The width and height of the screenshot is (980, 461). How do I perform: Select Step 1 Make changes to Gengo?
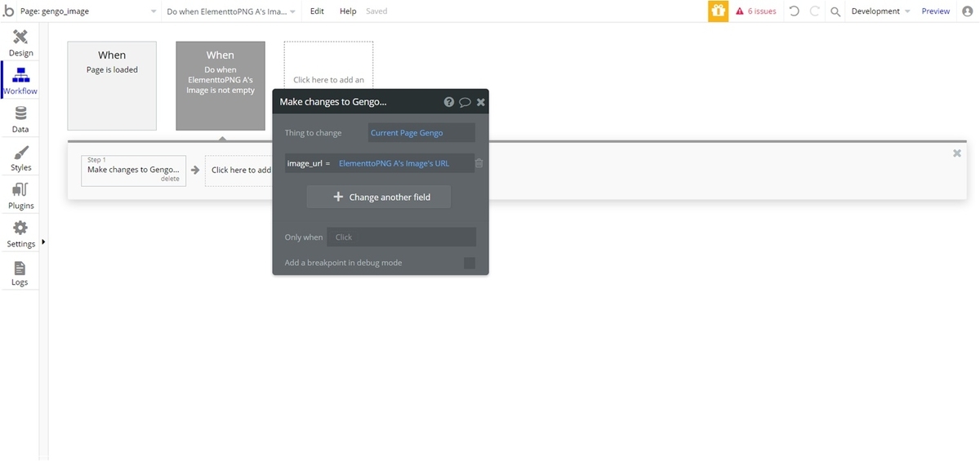coord(134,171)
